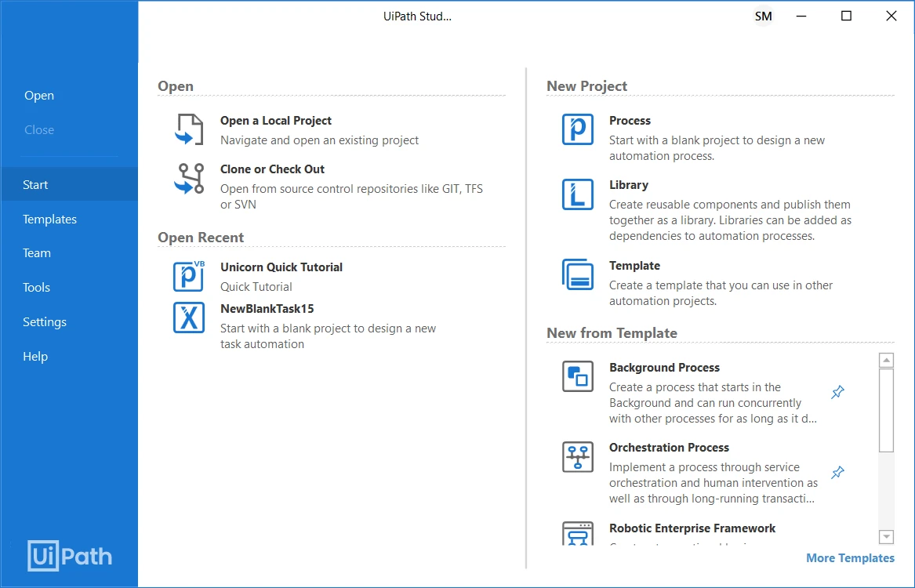Select the Orchestration Process template title

[670, 448]
